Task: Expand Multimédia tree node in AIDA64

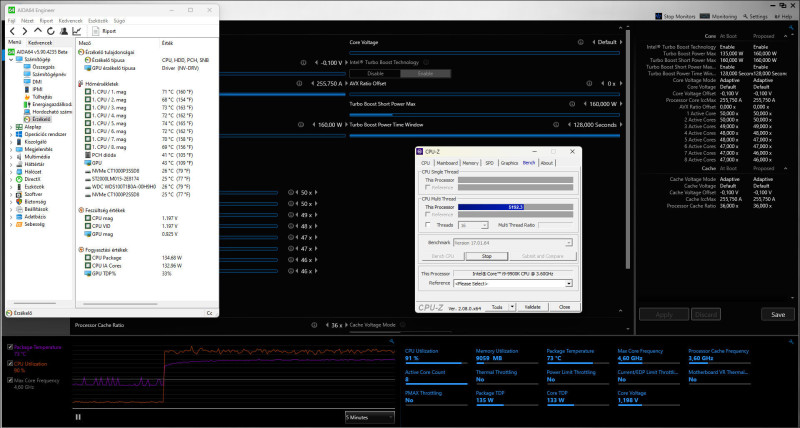Action: pyautogui.click(x=11, y=157)
